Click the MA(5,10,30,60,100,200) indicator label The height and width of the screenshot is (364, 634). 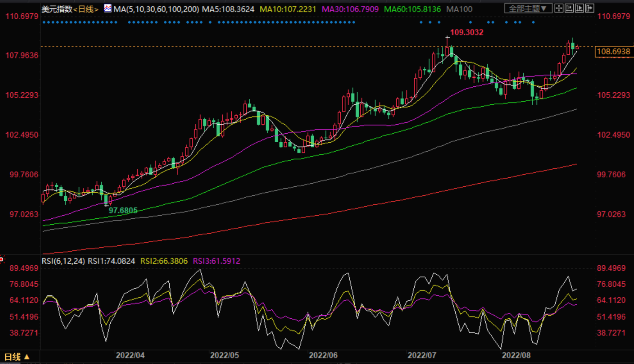156,9
